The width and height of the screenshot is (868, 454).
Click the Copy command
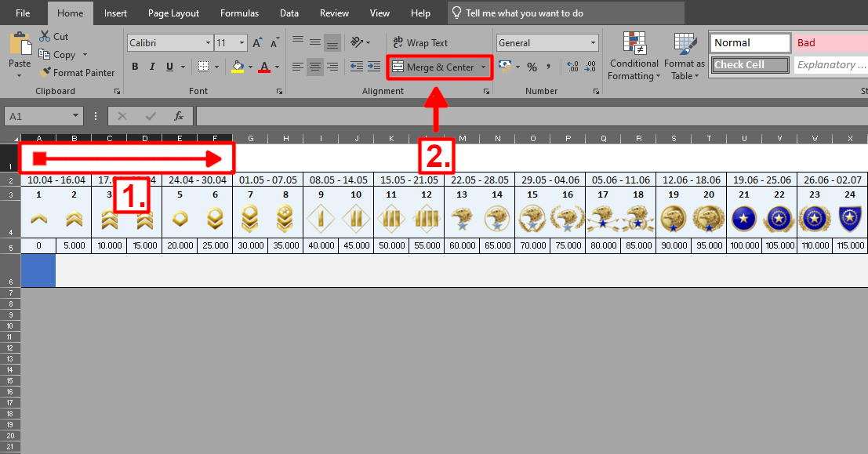tap(57, 54)
